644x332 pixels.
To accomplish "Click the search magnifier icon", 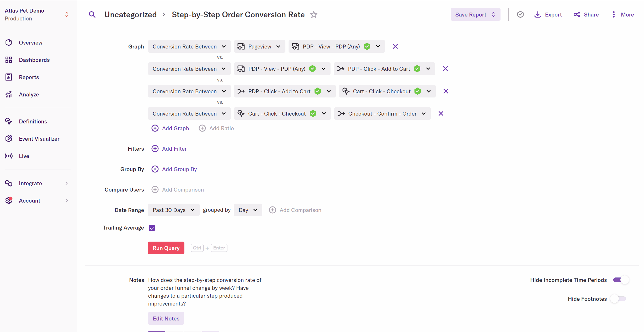I will (92, 15).
